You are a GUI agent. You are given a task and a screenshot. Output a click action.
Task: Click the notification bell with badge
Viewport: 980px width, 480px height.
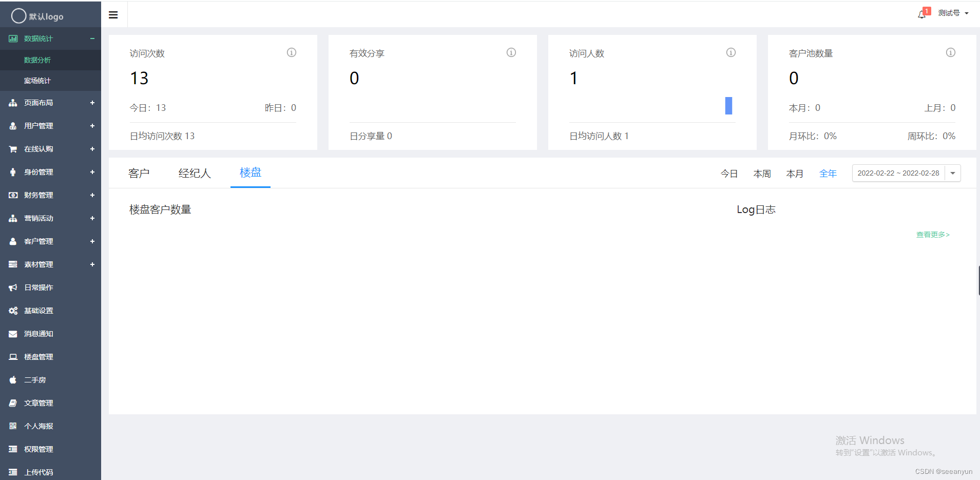921,13
